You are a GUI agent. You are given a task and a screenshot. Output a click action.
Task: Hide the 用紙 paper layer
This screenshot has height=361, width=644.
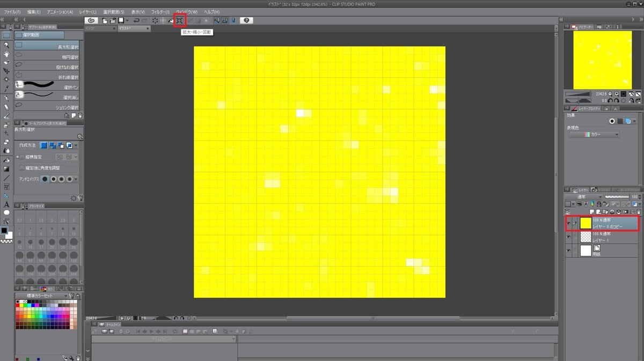[568, 251]
